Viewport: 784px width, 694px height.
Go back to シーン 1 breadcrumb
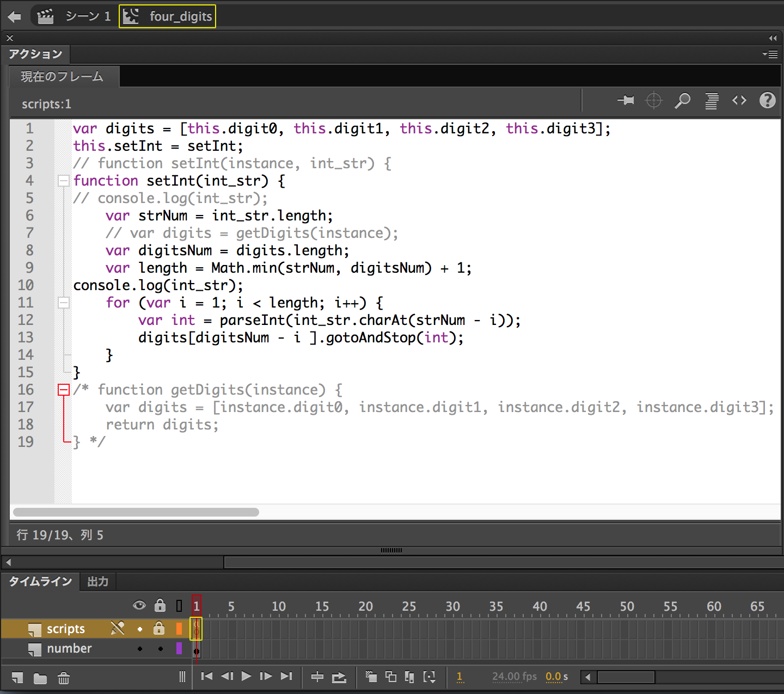[88, 16]
